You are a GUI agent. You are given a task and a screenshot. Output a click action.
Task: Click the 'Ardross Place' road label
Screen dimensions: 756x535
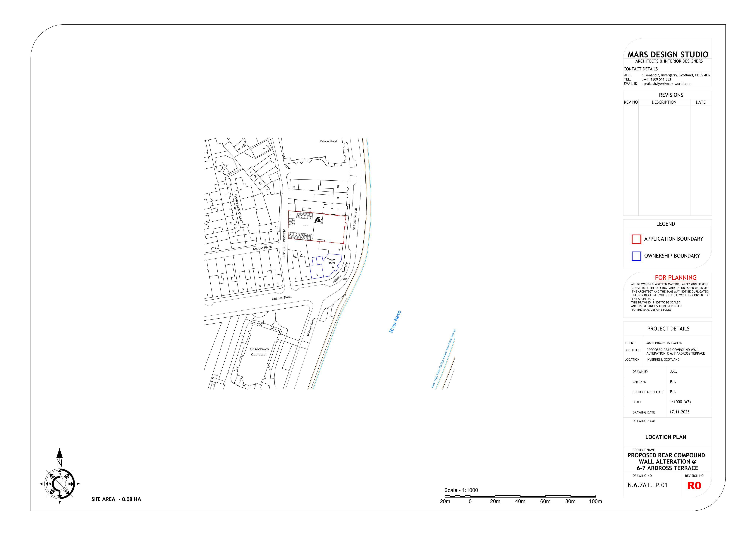click(262, 248)
